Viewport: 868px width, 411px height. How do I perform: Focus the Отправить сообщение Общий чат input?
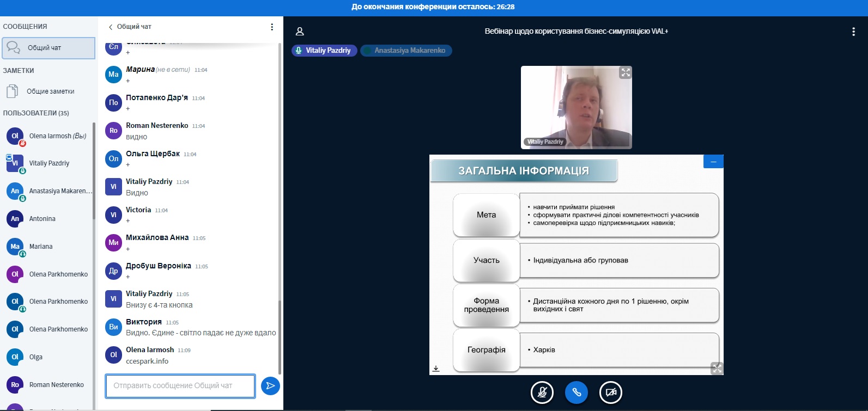pyautogui.click(x=180, y=386)
